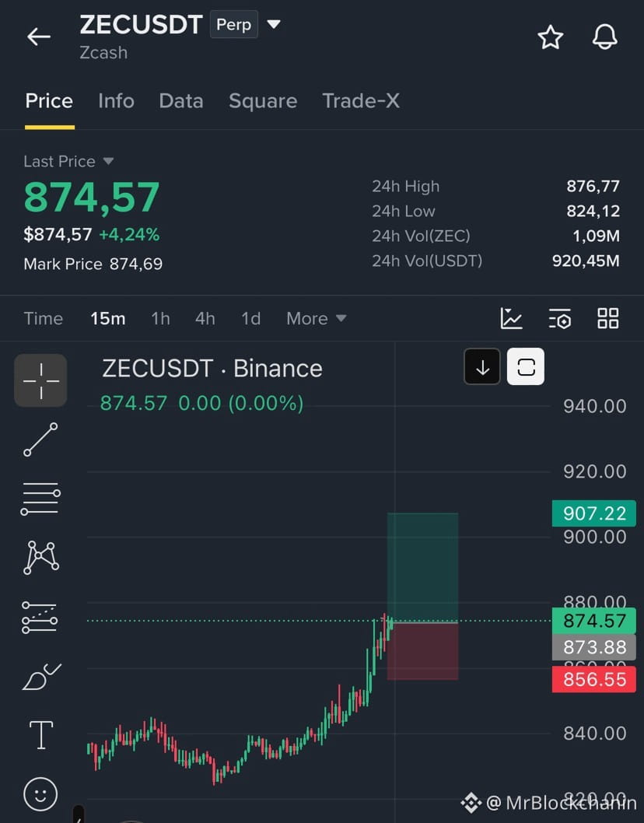This screenshot has height=823, width=644.
Task: Click the large green 874,57 last price
Action: (92, 198)
